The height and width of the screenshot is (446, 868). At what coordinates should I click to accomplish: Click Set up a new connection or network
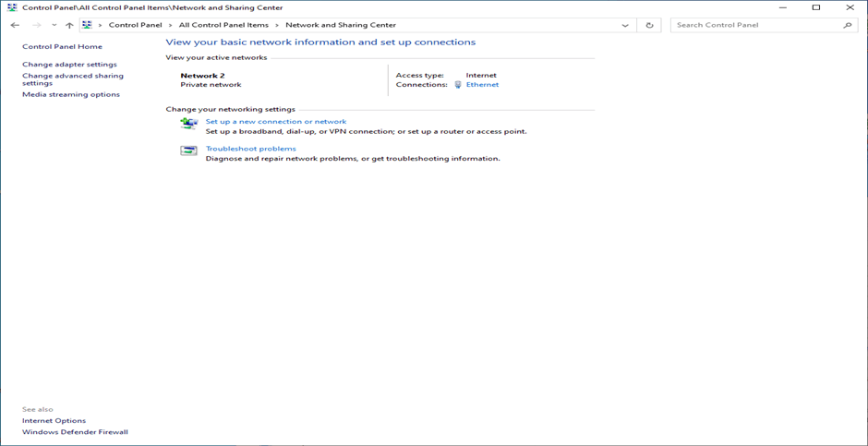pyautogui.click(x=276, y=121)
